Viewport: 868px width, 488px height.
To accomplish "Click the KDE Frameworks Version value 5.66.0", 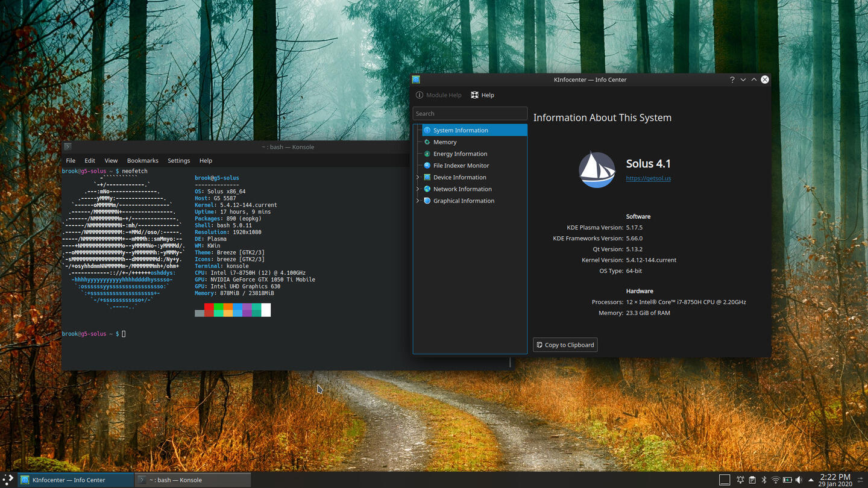I will [634, 239].
